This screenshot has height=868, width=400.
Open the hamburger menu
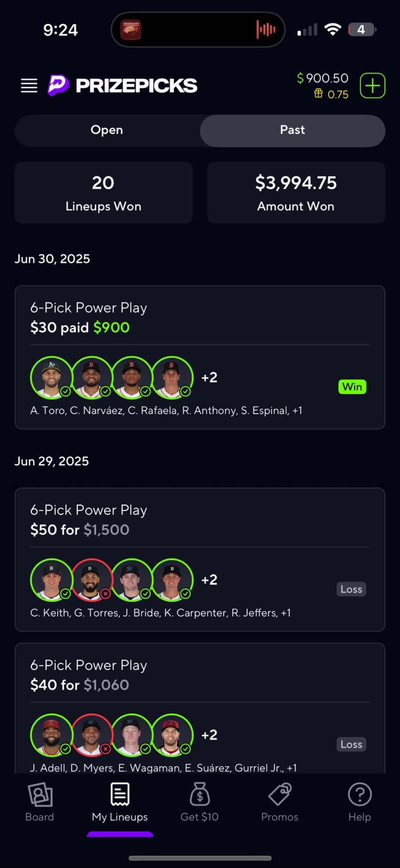[x=29, y=85]
